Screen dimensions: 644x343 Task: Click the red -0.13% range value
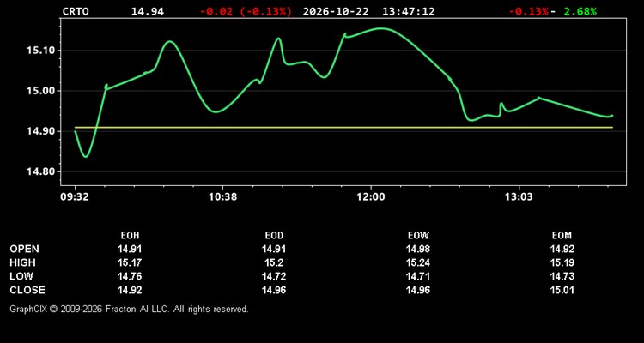(x=529, y=11)
